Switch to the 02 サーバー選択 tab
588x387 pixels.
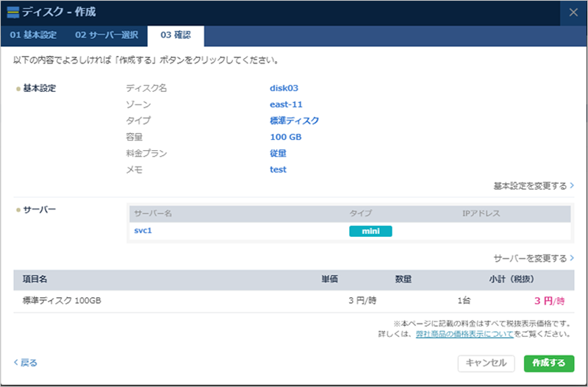[106, 35]
